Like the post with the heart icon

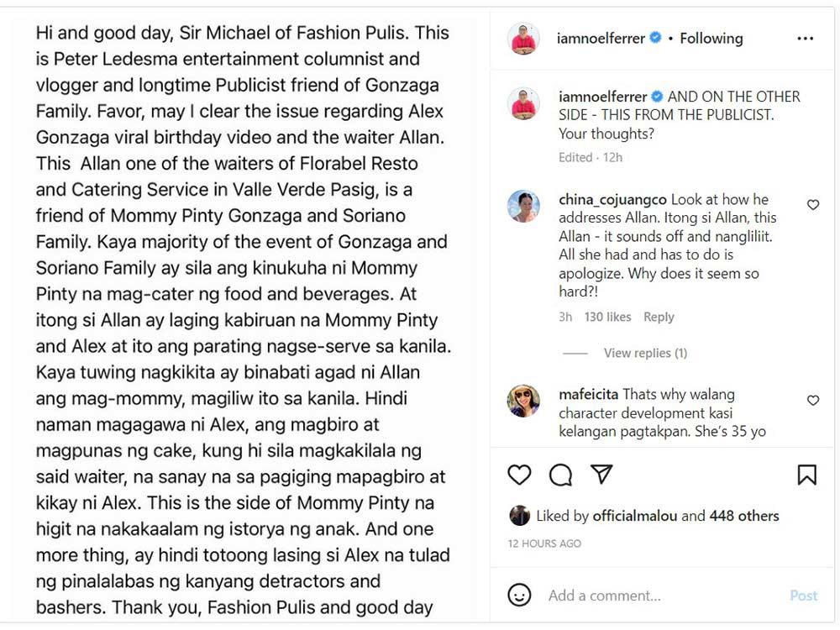520,475
